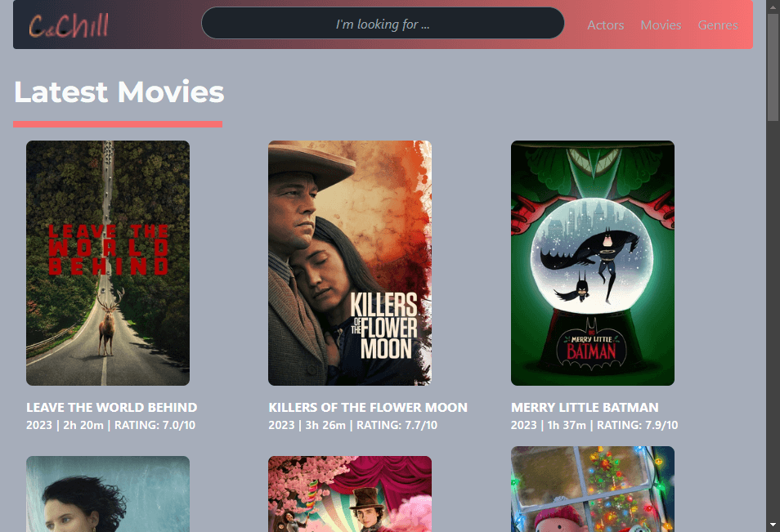Open the Christmas window poster
The image size is (780, 532).
click(593, 489)
